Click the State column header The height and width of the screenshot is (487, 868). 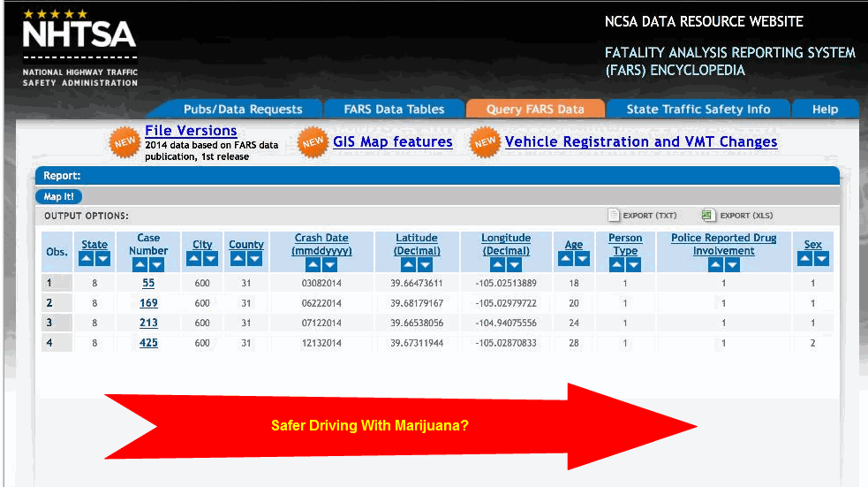(94, 244)
